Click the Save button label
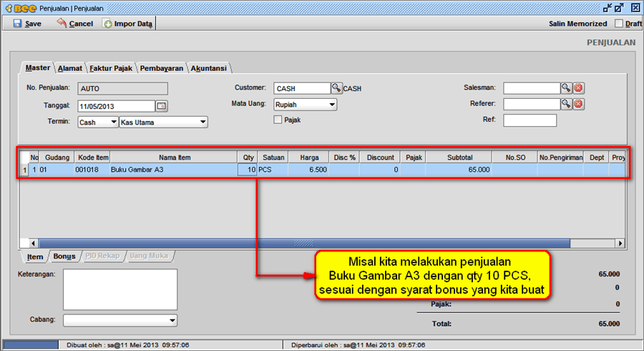644x351 pixels. (x=33, y=24)
